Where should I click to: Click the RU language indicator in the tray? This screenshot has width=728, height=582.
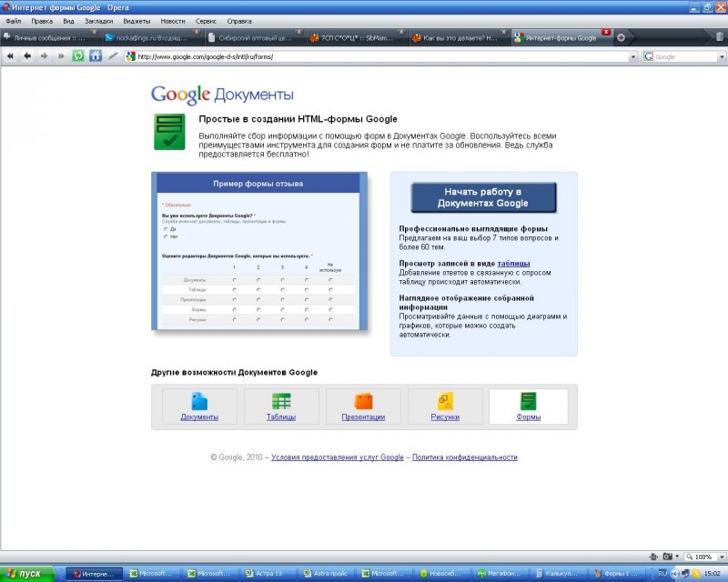662,573
